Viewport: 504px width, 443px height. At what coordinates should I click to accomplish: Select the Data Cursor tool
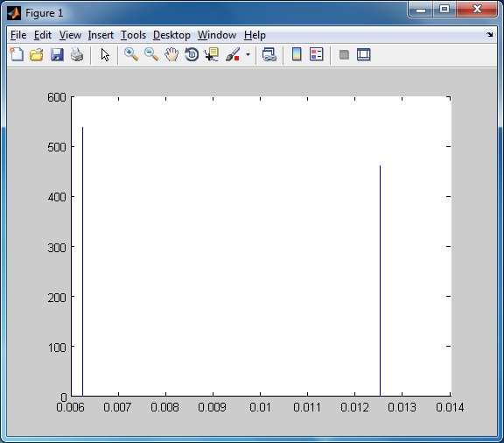[x=212, y=54]
